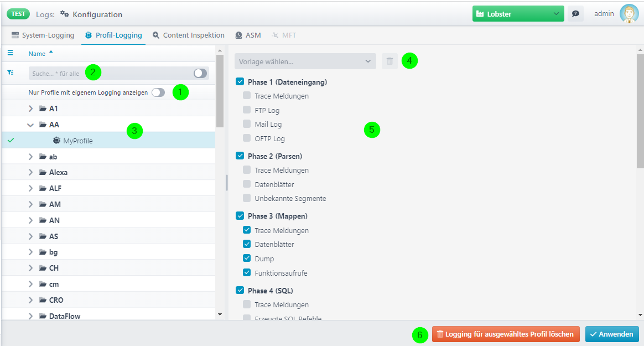Open Content Inspektion tab
644x346 pixels.
[189, 35]
